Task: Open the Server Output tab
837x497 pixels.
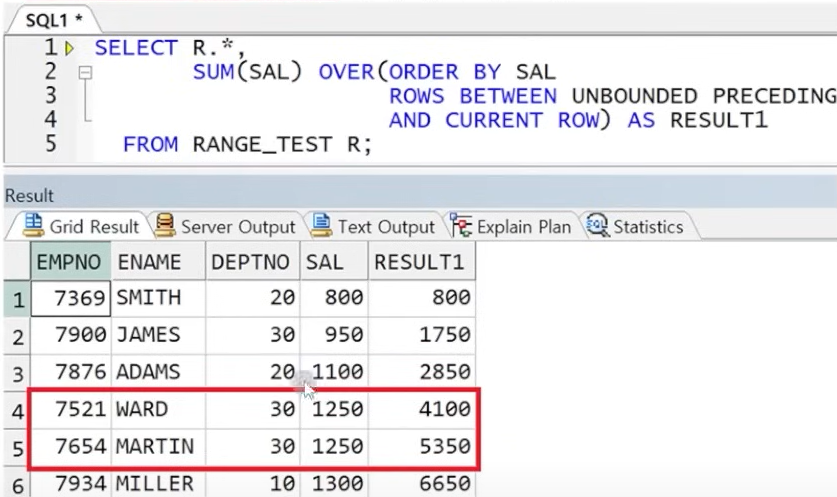Action: [x=225, y=226]
